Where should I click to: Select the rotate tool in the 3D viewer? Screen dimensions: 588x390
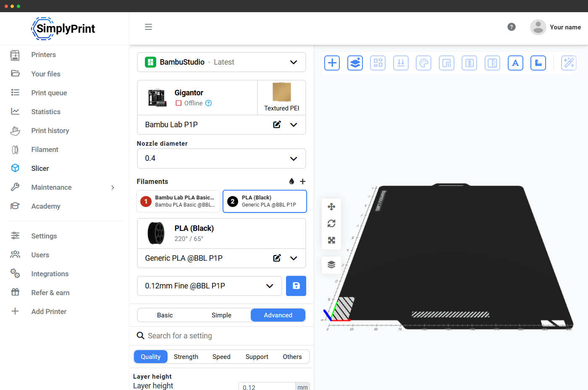pyautogui.click(x=331, y=223)
